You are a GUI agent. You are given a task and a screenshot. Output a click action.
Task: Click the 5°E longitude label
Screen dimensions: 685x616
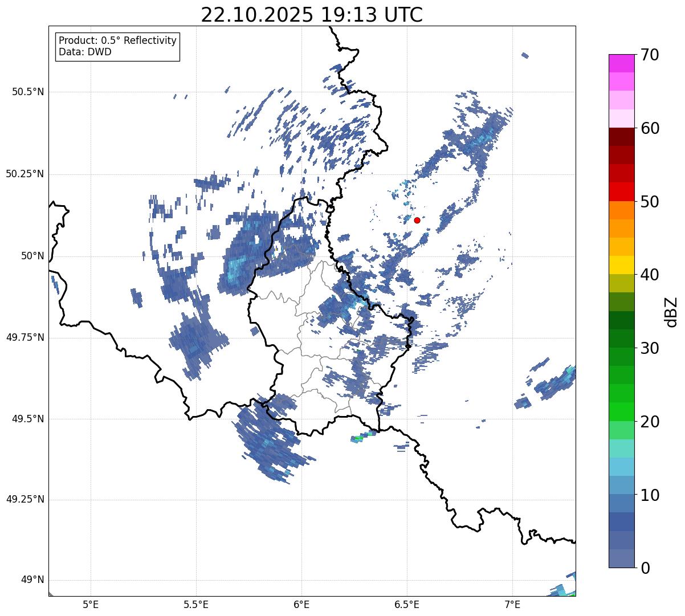point(91,605)
